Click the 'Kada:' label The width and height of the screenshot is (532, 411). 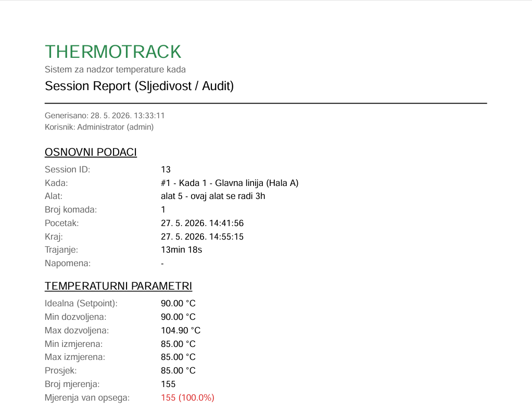[x=56, y=183]
